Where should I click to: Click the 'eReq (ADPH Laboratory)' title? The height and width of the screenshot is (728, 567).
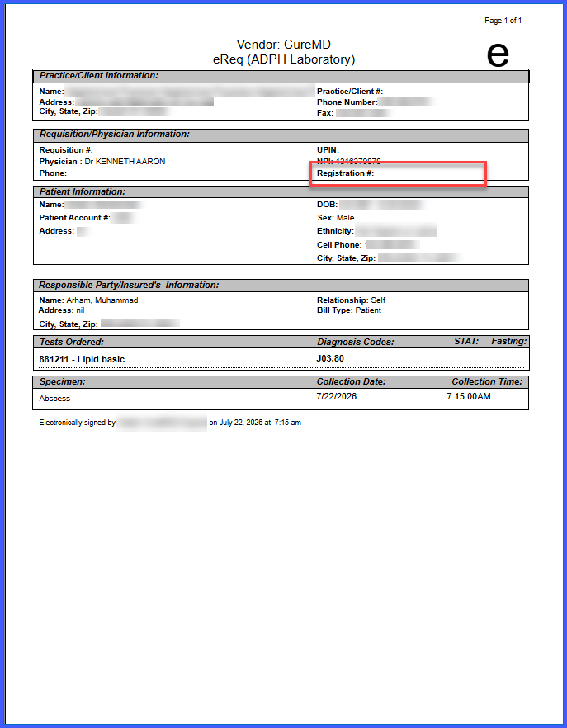pyautogui.click(x=283, y=59)
